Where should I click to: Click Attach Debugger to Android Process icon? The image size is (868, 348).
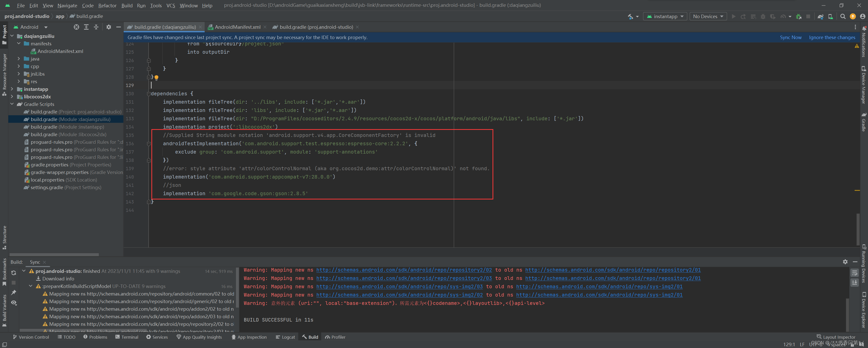[x=798, y=16]
